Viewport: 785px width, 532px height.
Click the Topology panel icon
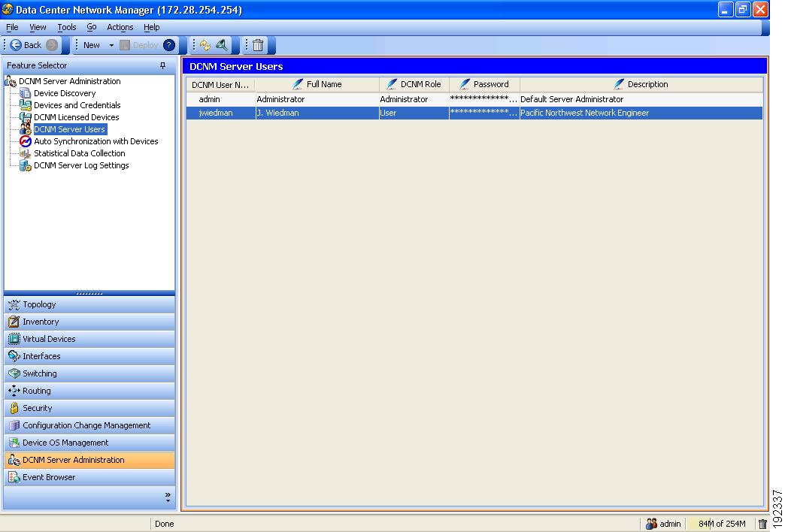(14, 304)
